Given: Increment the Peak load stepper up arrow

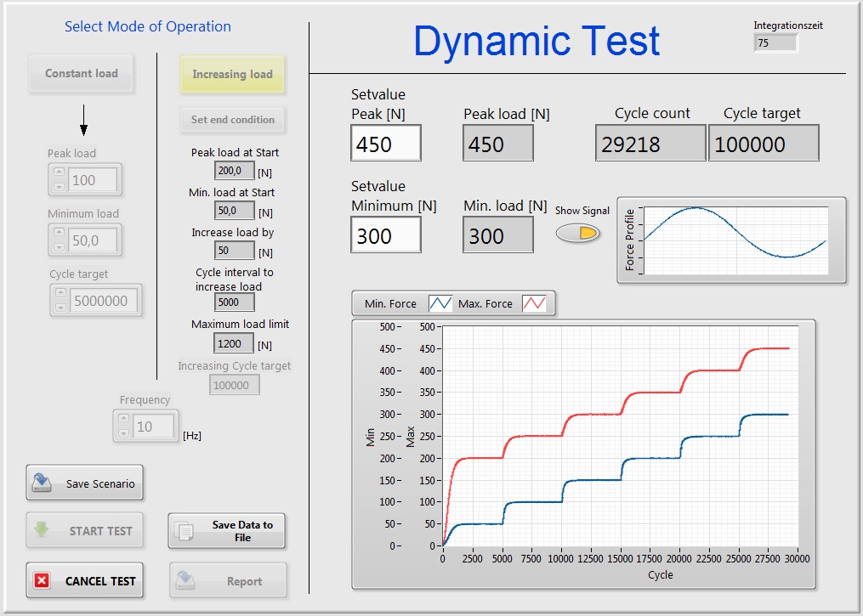Looking at the screenshot, I should (x=59, y=173).
